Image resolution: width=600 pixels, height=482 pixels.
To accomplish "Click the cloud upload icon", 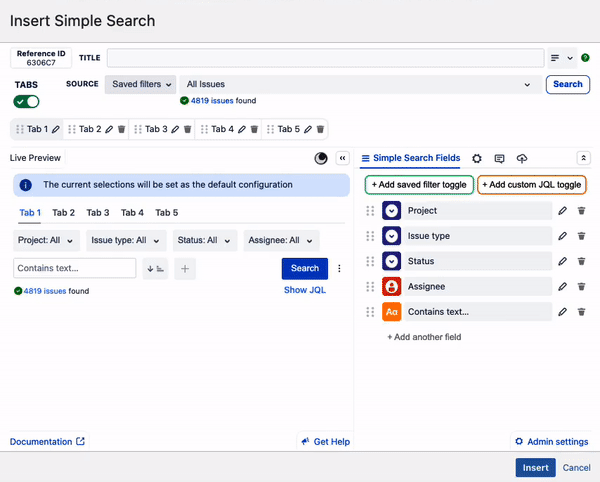I will point(521,158).
